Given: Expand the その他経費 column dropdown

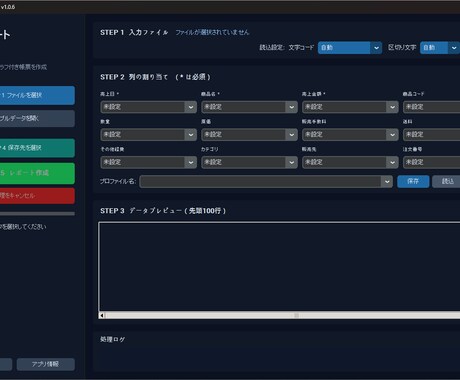Looking at the screenshot, I should coord(148,162).
